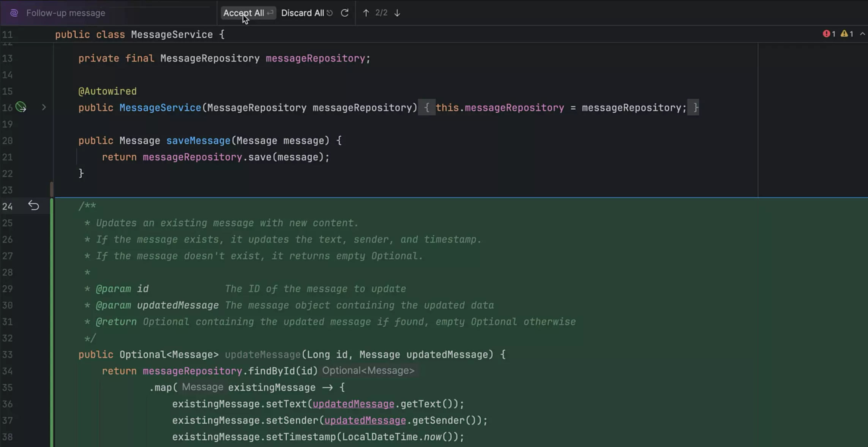
Task: Click the regenerate refresh icon
Action: 344,13
